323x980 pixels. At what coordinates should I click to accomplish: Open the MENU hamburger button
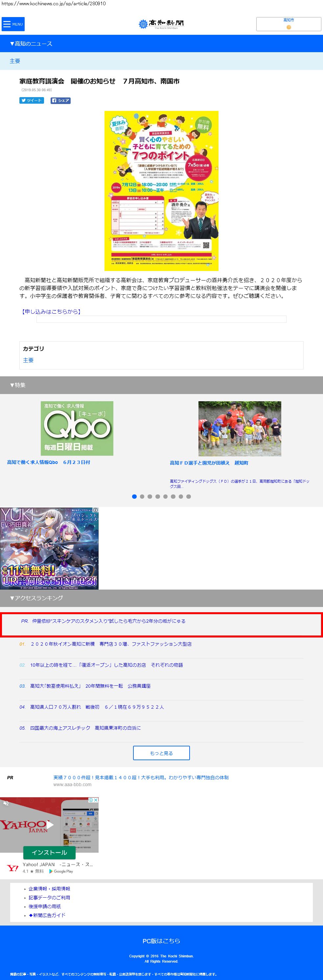coord(13,24)
